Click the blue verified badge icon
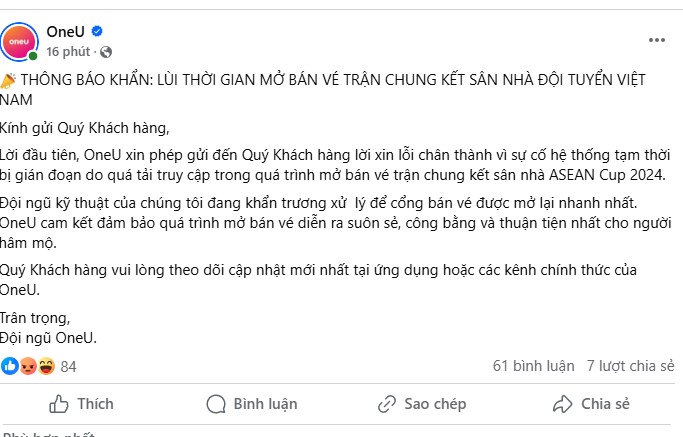Image resolution: width=683 pixels, height=437 pixels. [x=97, y=31]
